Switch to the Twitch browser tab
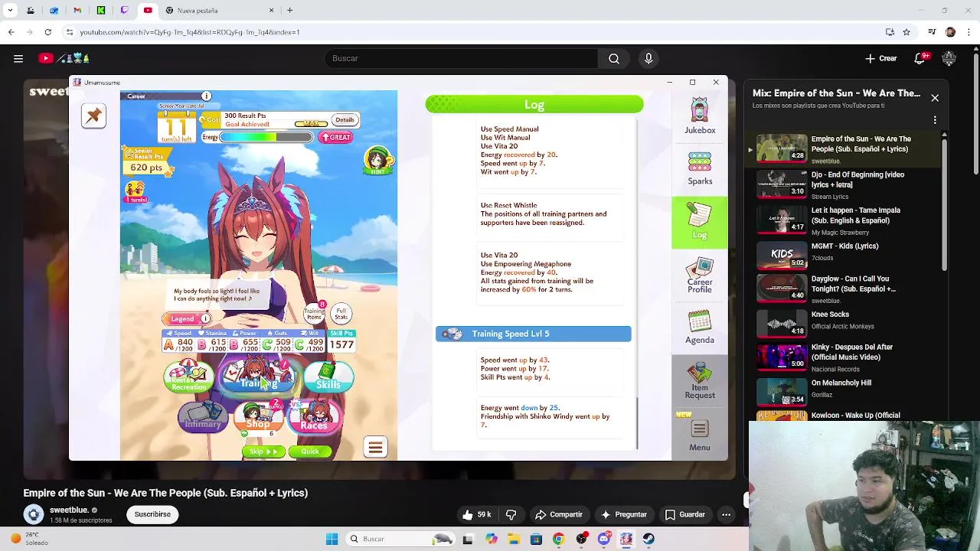This screenshot has width=980, height=551. pos(124,11)
